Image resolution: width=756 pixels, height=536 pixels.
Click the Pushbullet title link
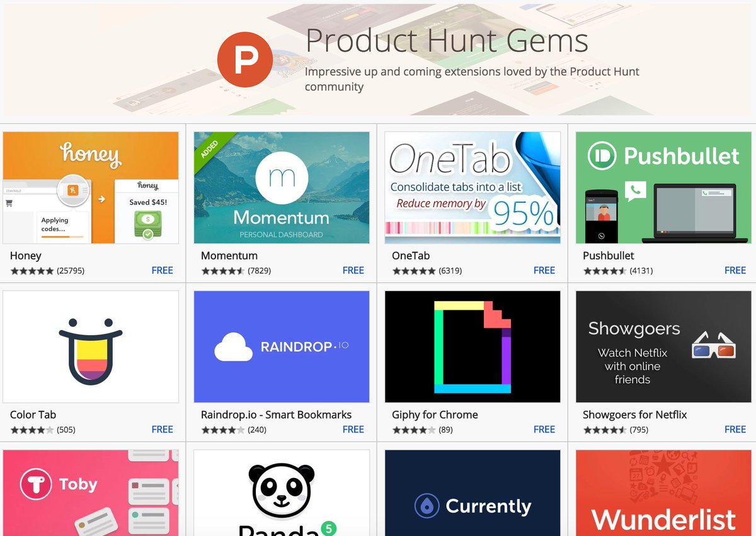609,256
